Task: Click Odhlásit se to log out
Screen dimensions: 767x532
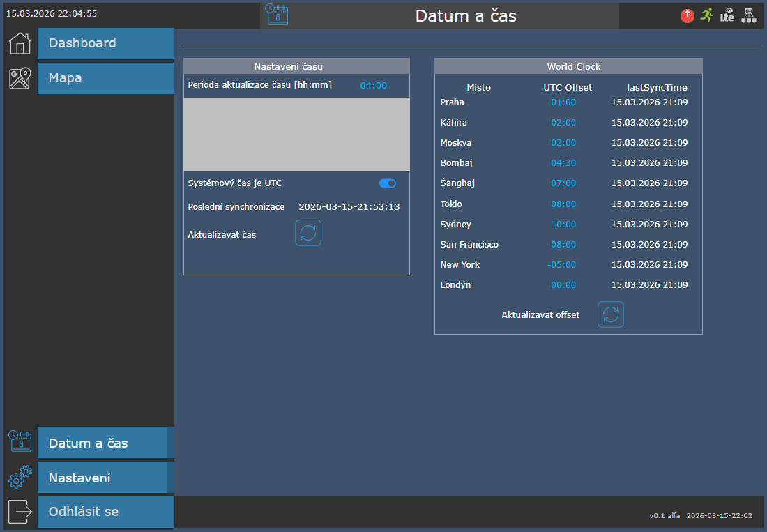Action: [x=106, y=512]
